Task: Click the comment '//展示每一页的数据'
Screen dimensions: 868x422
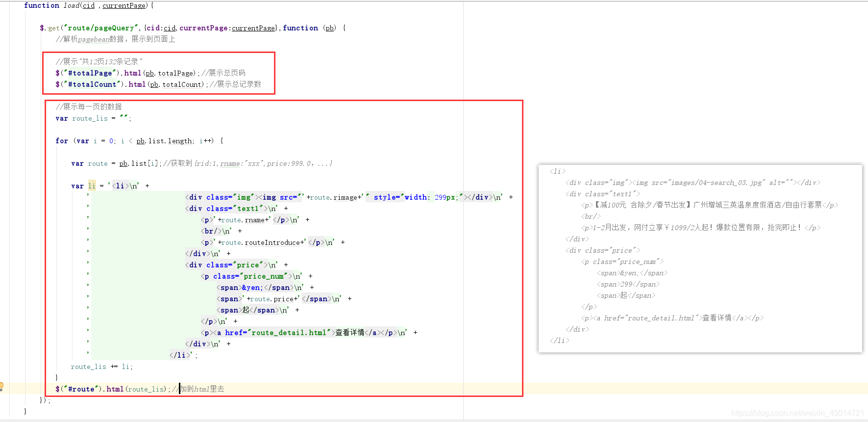Action: tap(89, 107)
